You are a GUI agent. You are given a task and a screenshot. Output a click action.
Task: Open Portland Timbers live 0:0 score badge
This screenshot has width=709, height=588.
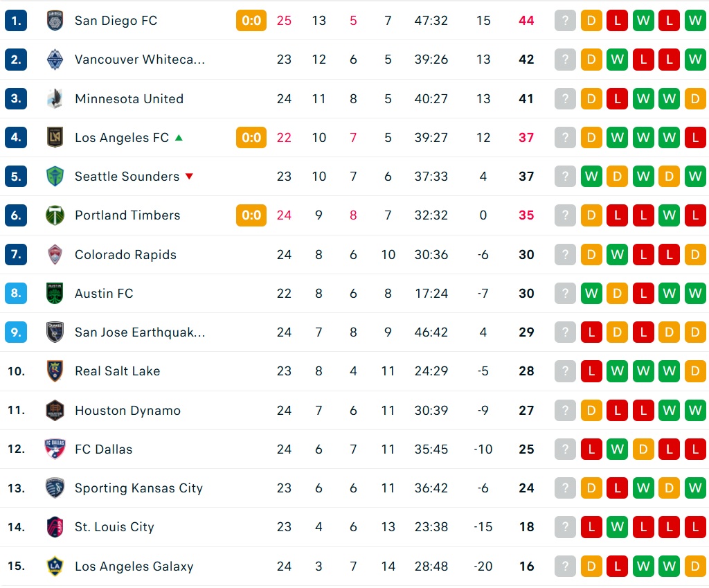pos(251,215)
